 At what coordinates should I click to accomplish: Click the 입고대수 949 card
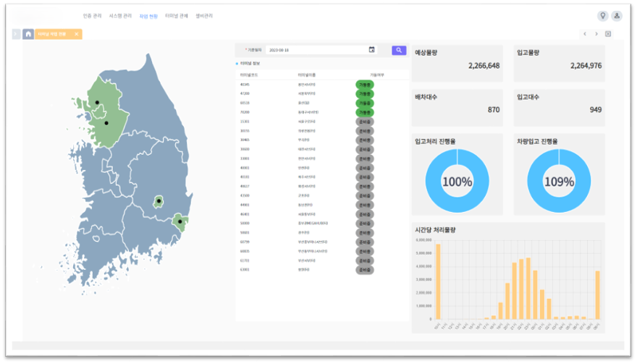pyautogui.click(x=560, y=108)
